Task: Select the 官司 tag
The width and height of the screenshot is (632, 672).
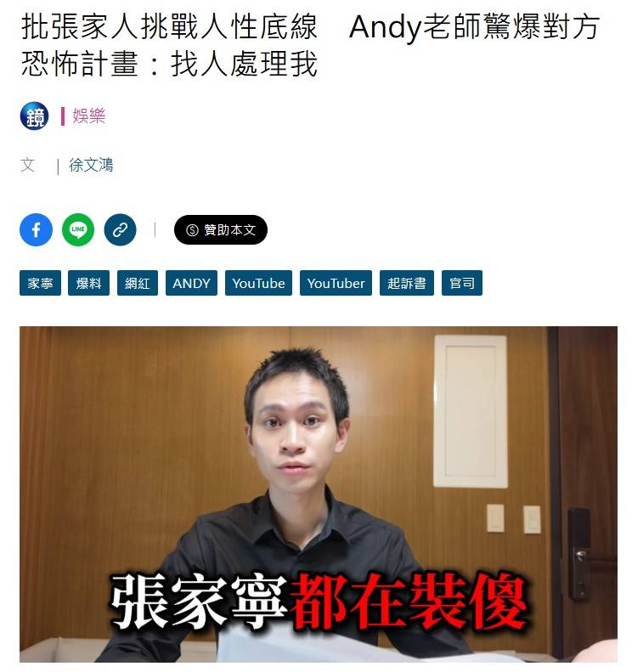Action: 462,283
